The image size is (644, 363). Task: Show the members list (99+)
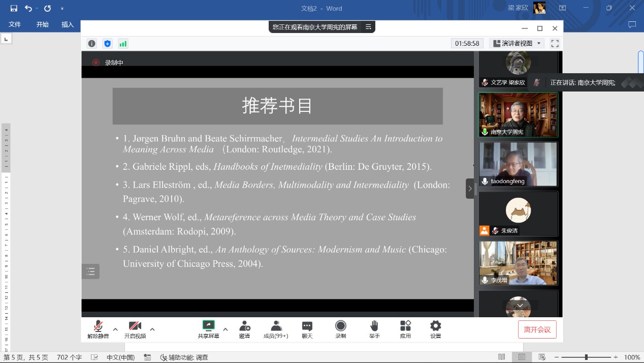(276, 329)
